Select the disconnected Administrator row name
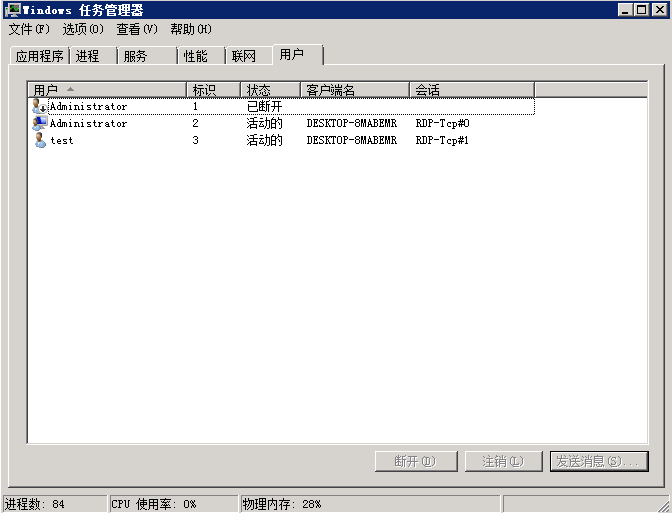672x513 pixels. pos(88,106)
